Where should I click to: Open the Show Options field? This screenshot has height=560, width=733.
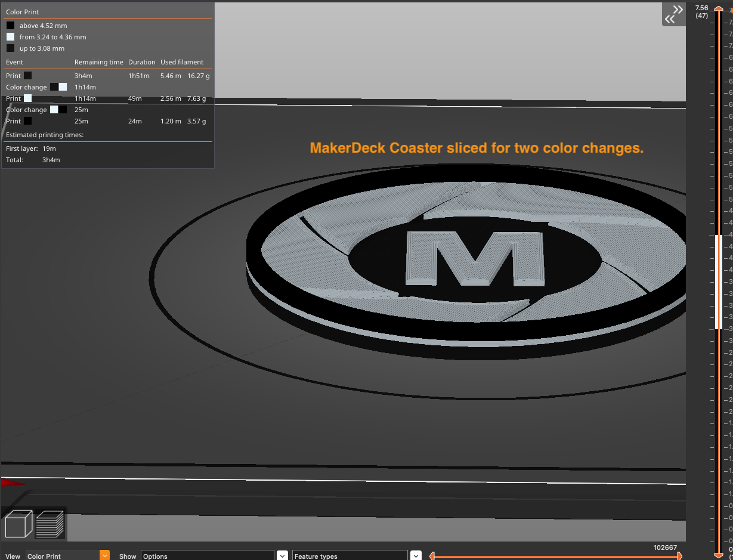208,556
